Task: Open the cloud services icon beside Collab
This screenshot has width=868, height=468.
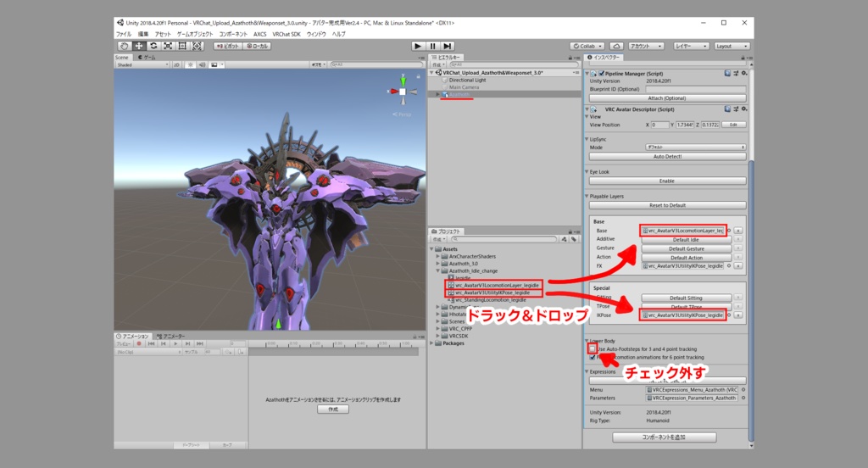Action: coord(616,46)
